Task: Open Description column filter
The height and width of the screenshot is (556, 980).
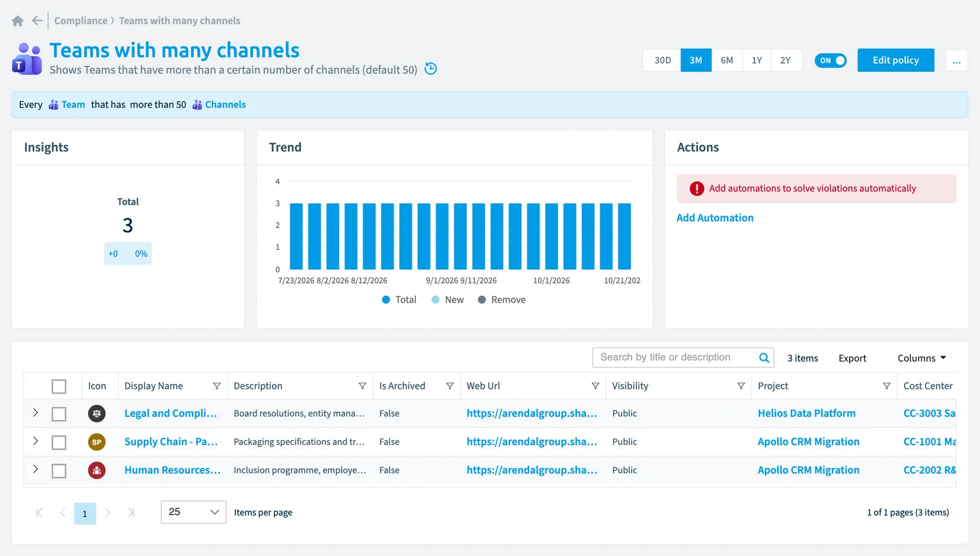Action: click(x=362, y=386)
